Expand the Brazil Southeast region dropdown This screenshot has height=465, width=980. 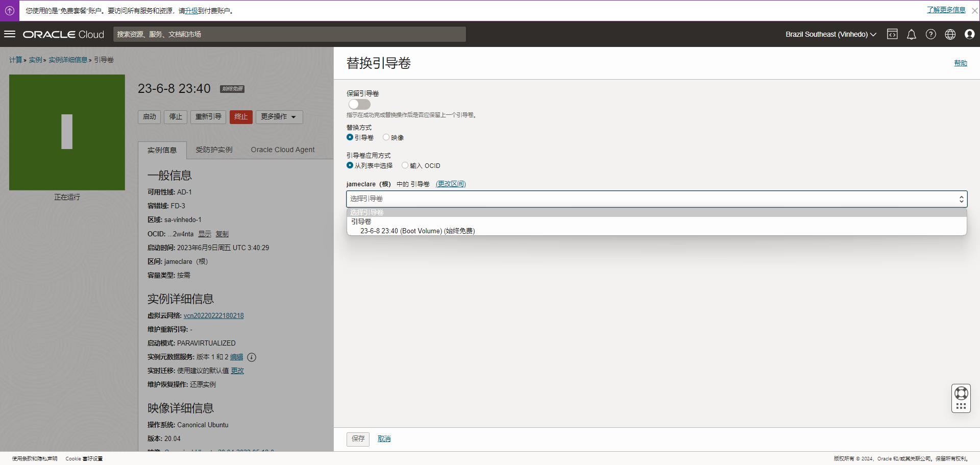[830, 34]
